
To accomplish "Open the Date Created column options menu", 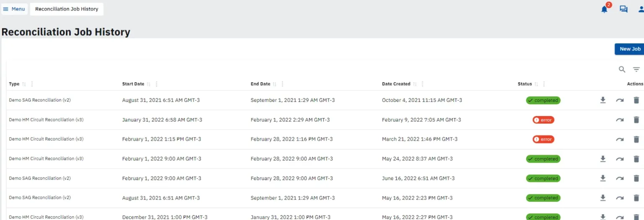I will tap(422, 84).
